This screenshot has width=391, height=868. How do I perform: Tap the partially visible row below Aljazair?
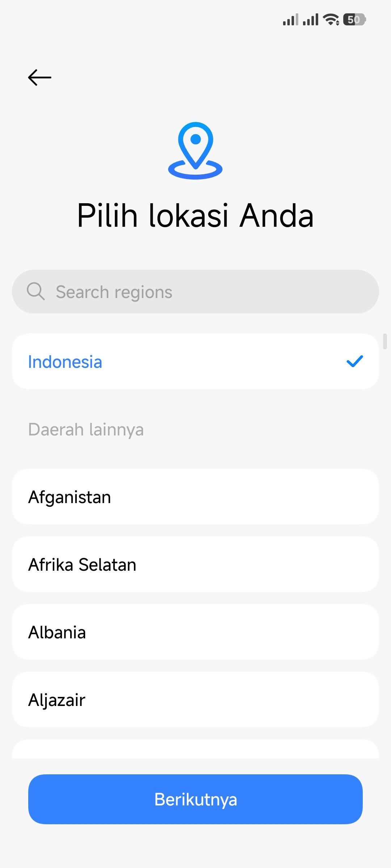(195, 749)
